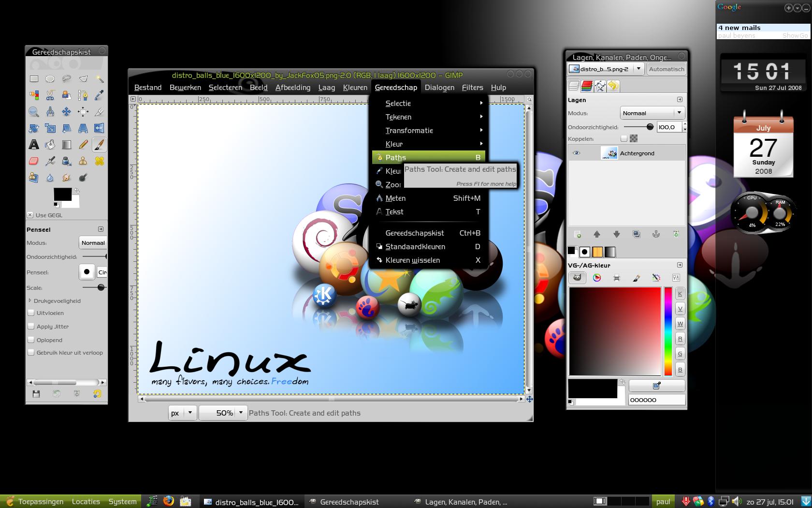
Task: Open the Lagen tab configuration arrow
Action: 680,100
